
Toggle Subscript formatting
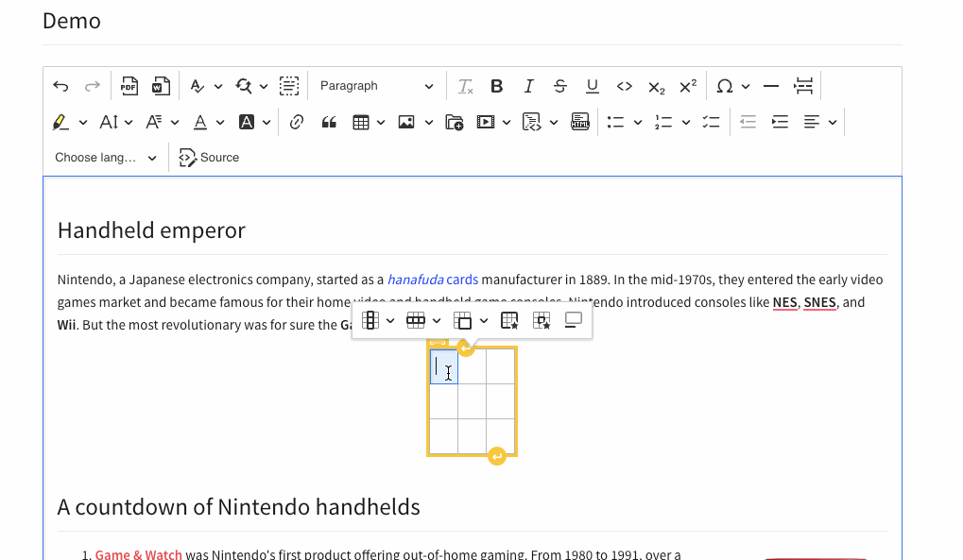656,86
